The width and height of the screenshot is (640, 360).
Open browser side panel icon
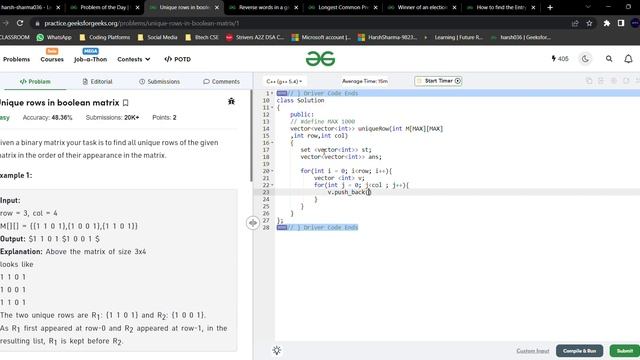point(621,23)
